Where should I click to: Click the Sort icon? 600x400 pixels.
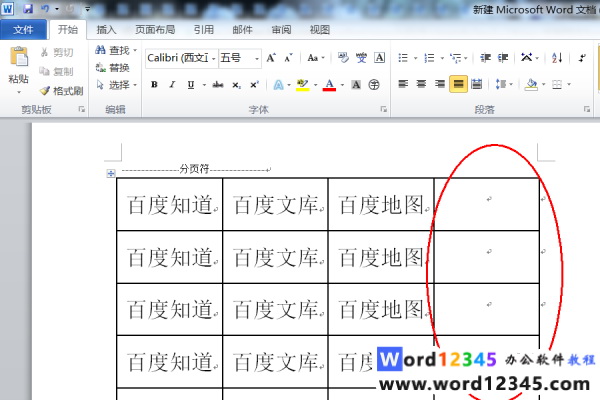[x=557, y=58]
